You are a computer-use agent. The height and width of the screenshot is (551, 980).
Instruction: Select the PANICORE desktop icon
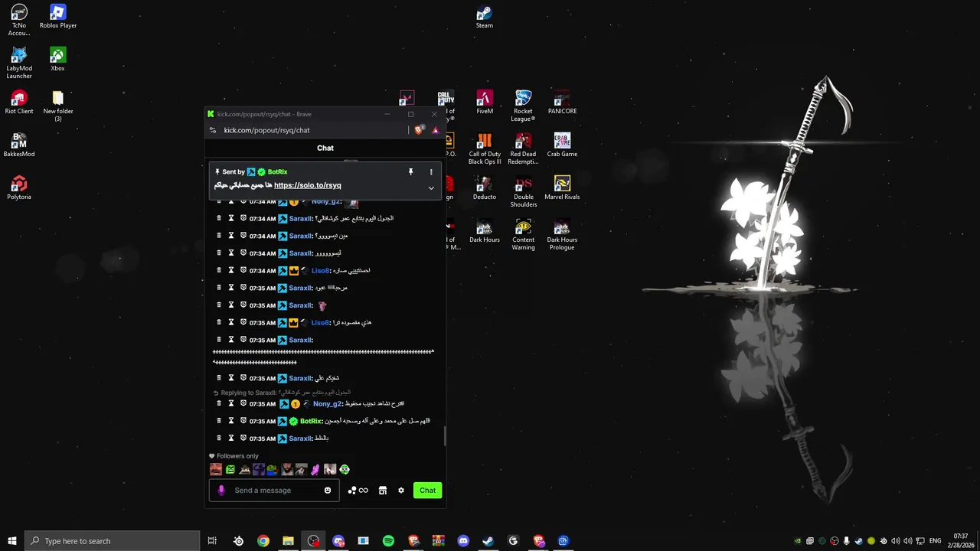pos(562,103)
